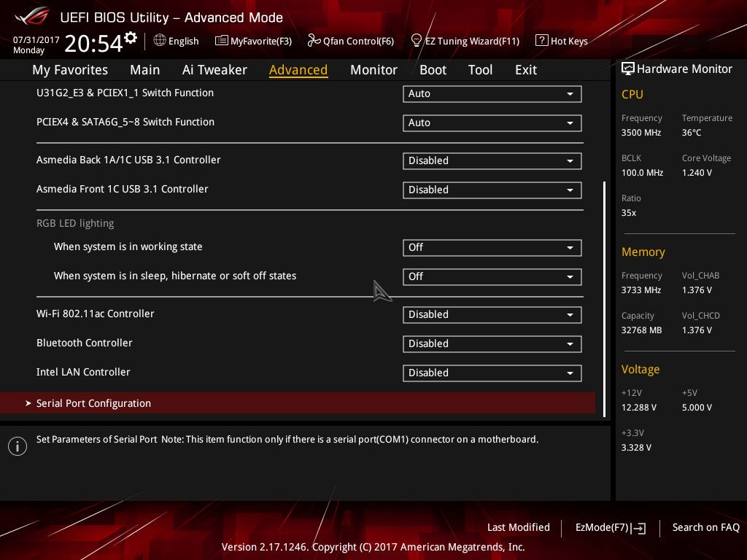Go to the Monitor tab
747x560 pixels.
pyautogui.click(x=373, y=70)
